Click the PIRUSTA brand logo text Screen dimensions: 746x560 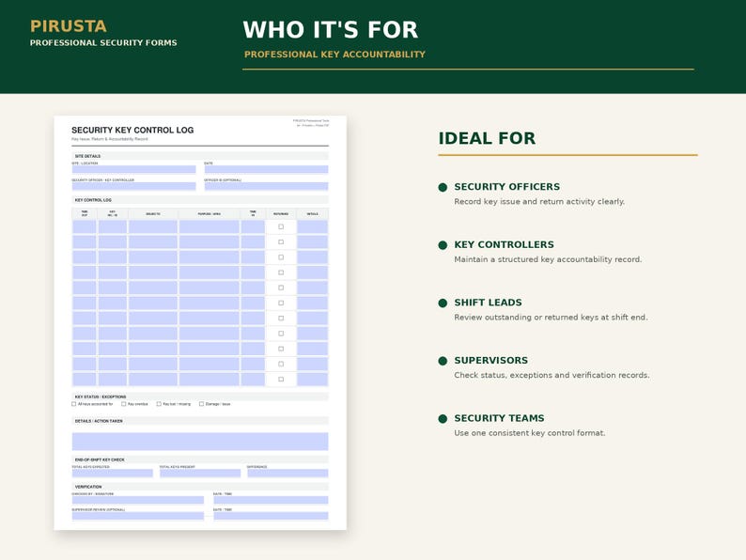coord(69,26)
